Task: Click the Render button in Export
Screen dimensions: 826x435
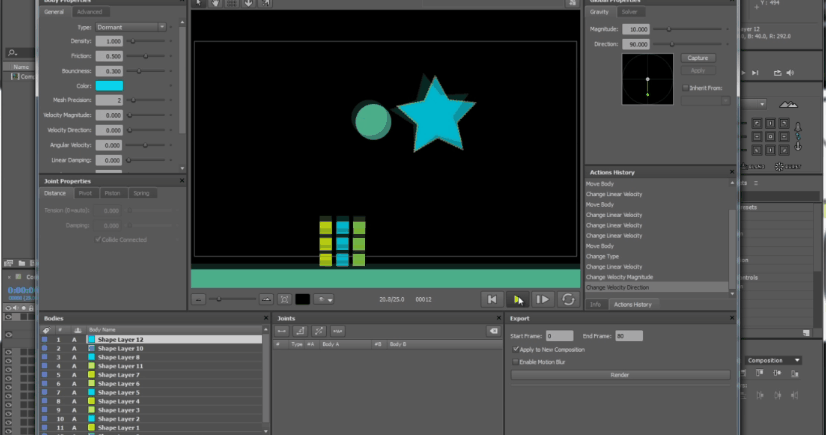Action: [620, 375]
